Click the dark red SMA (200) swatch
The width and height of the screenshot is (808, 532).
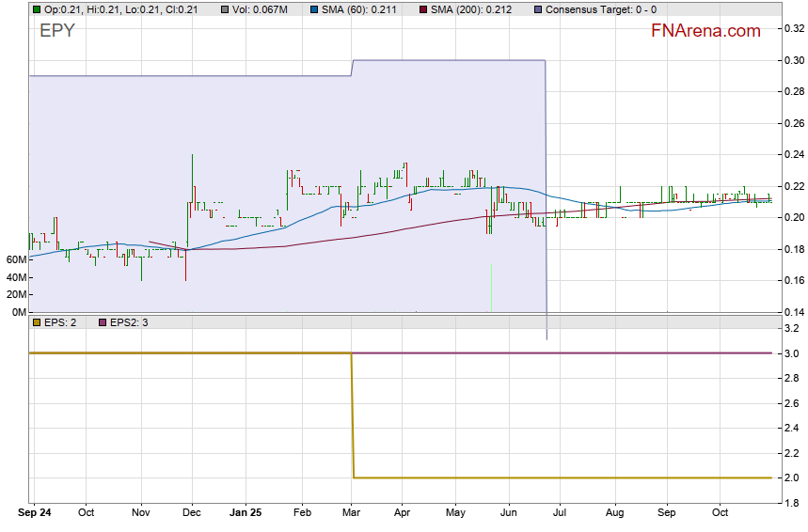422,9
